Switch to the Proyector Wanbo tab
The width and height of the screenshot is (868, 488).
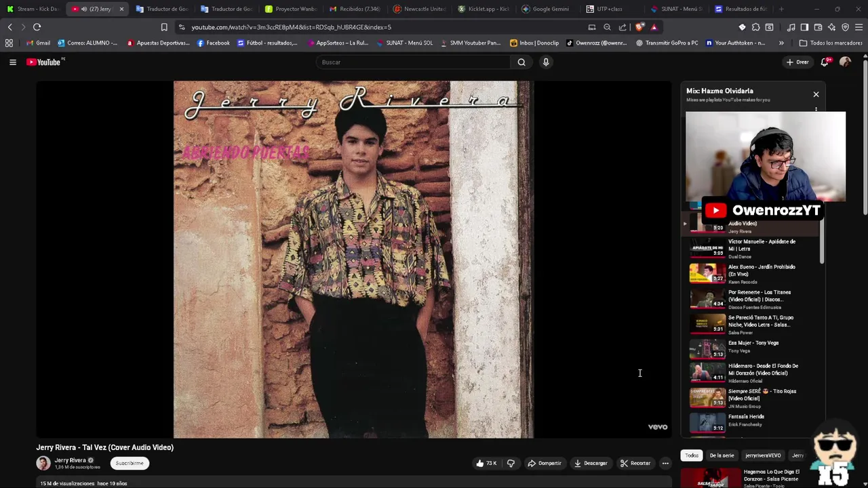[291, 9]
